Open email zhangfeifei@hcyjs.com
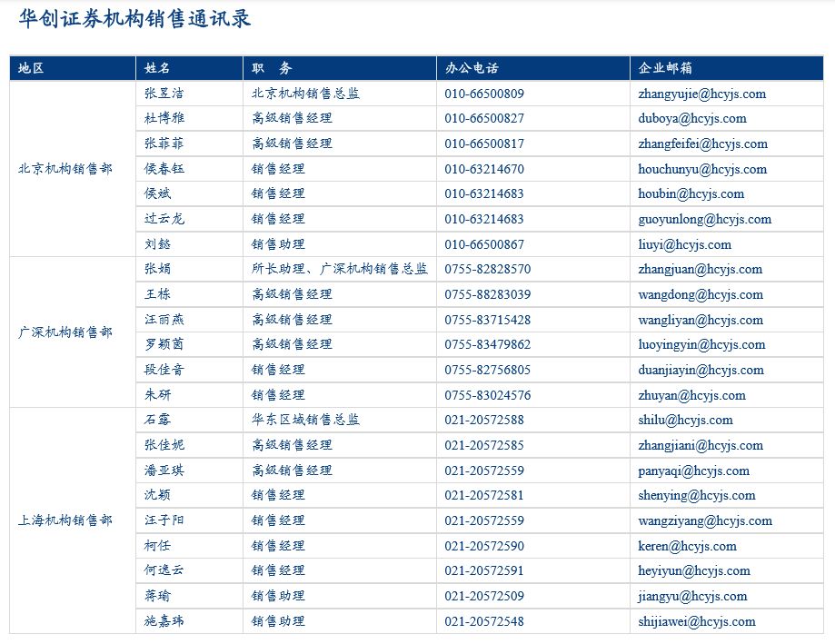This screenshot has width=835, height=644. click(703, 144)
